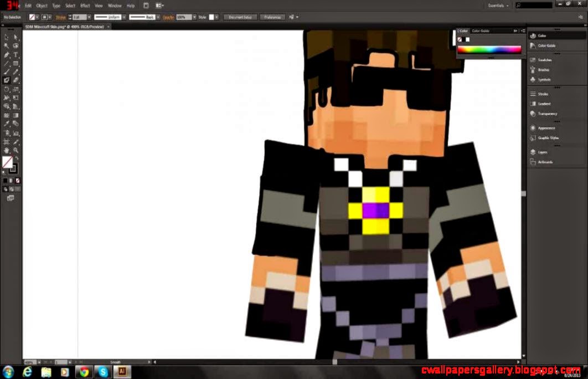
Task: Pick a hue on the color spectrum bar
Action: (490, 49)
